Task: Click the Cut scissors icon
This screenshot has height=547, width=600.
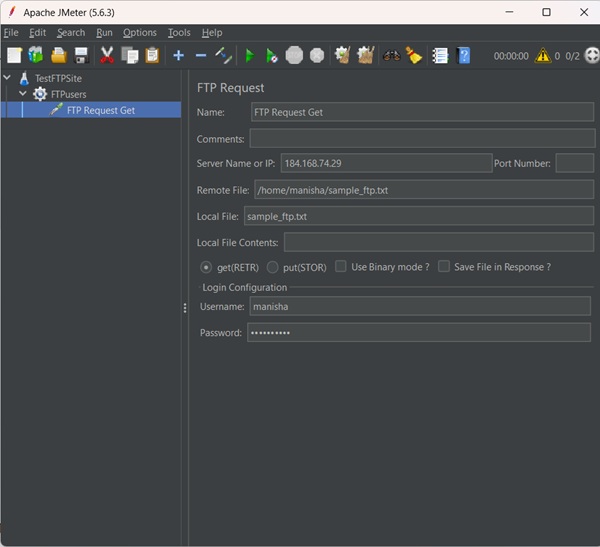Action: click(107, 56)
